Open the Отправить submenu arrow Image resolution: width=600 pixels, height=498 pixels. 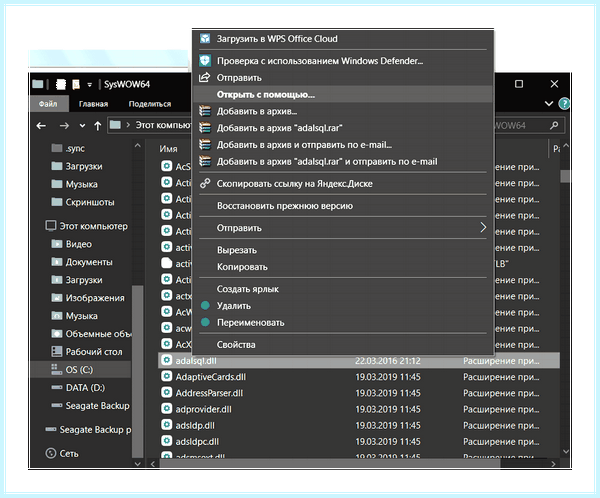click(x=483, y=227)
